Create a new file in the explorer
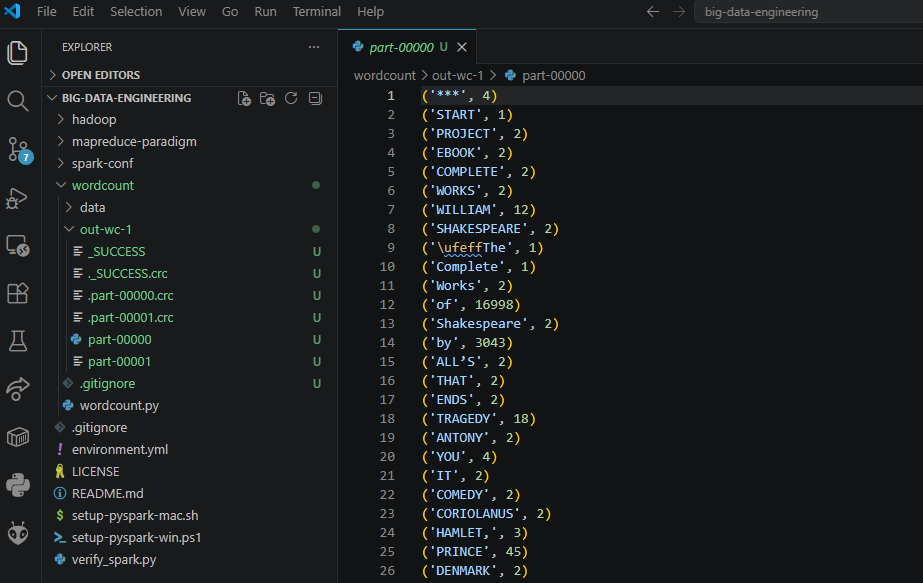Screen dimensions: 923x583 pos(244,98)
